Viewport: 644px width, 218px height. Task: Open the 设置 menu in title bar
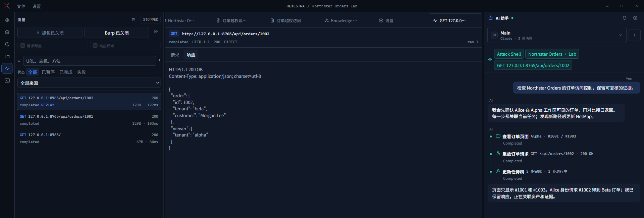37,6
